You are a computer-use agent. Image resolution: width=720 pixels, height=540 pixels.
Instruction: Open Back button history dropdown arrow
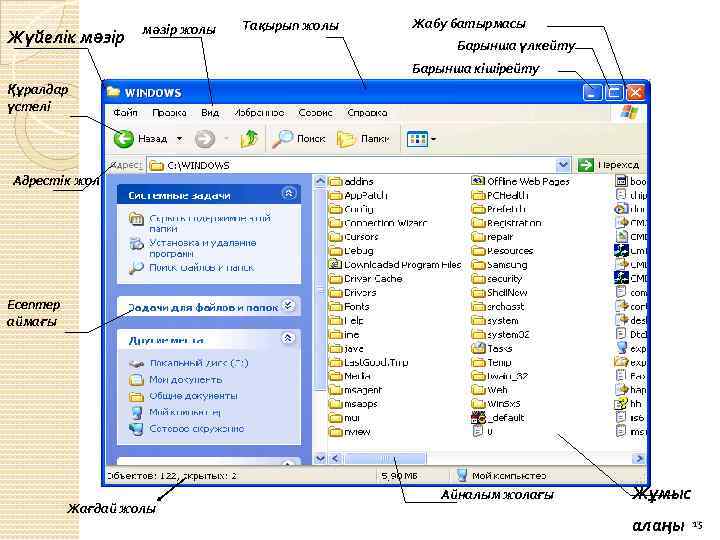point(180,139)
